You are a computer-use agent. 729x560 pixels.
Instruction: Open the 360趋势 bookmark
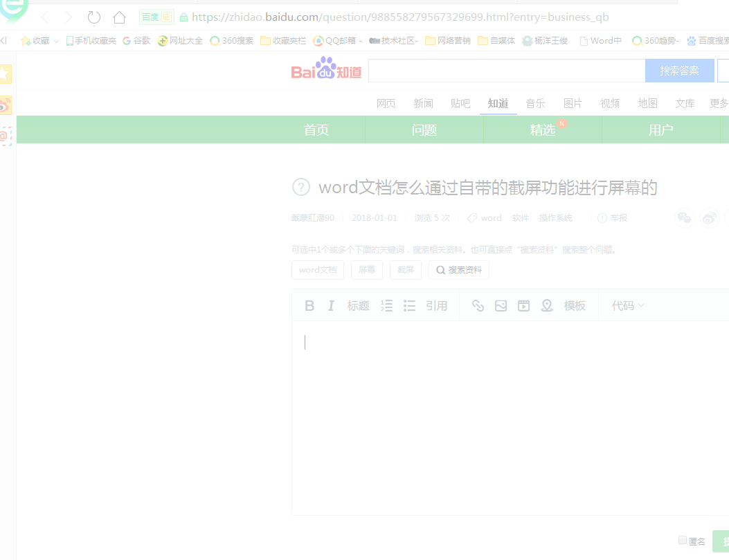click(656, 41)
